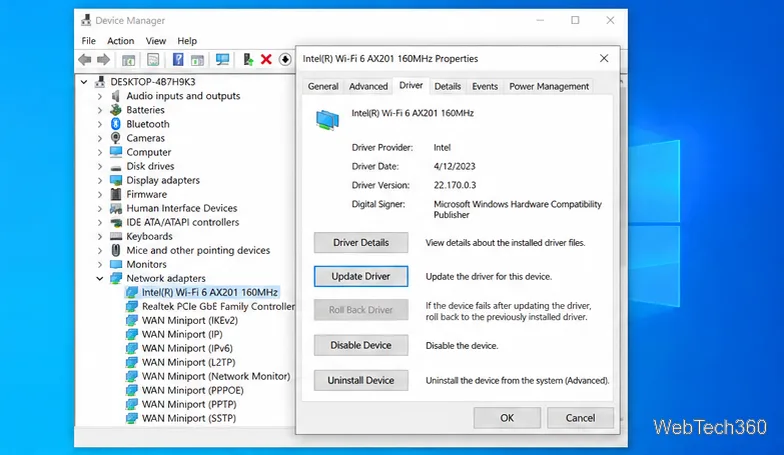Collapse the Network adapters node
Image resolution: width=784 pixels, height=455 pixels.
click(100, 278)
